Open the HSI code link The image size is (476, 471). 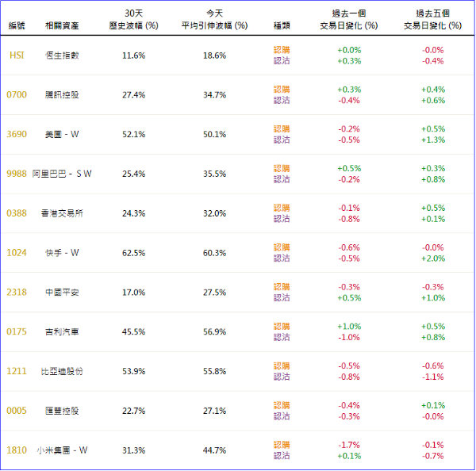point(17,56)
